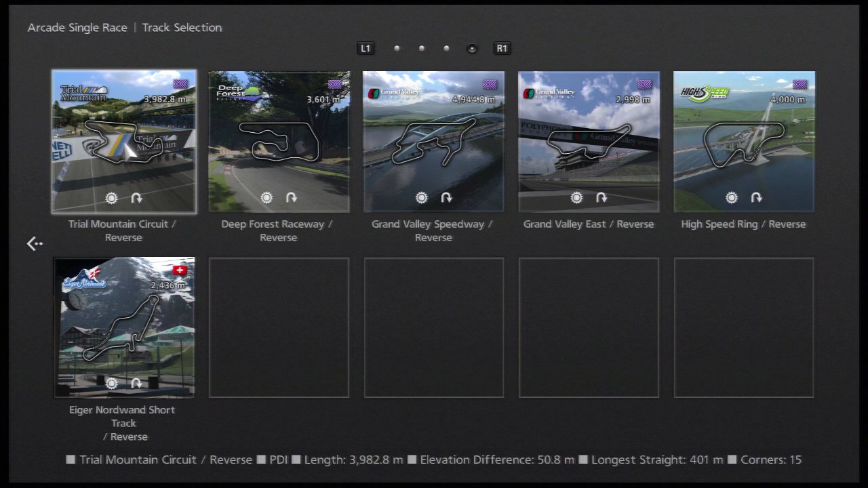
Task: Choose the Trial Mountain Circuit Reverse track thumbnail
Action: [x=124, y=142]
